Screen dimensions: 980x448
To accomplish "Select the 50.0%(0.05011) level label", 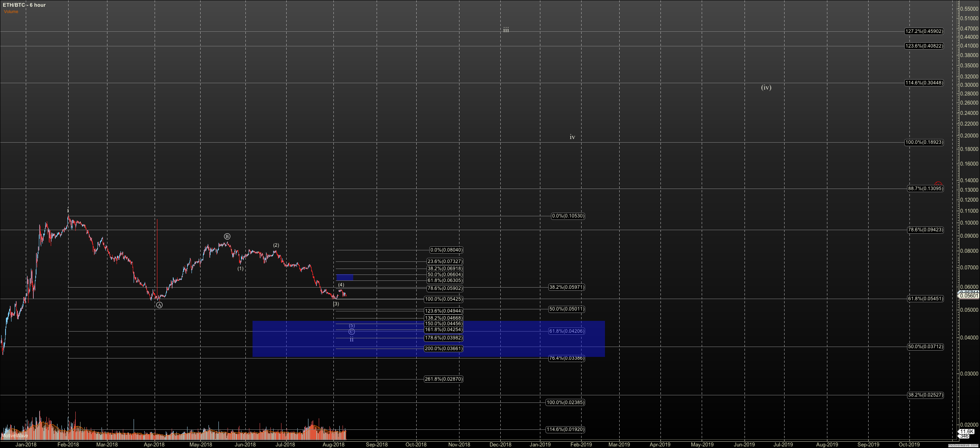I will (567, 309).
